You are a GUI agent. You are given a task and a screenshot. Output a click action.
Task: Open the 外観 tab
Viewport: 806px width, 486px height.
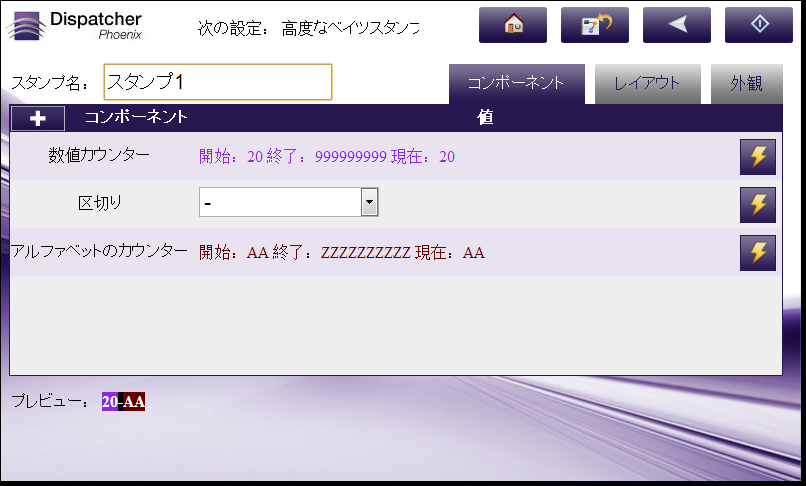(746, 83)
